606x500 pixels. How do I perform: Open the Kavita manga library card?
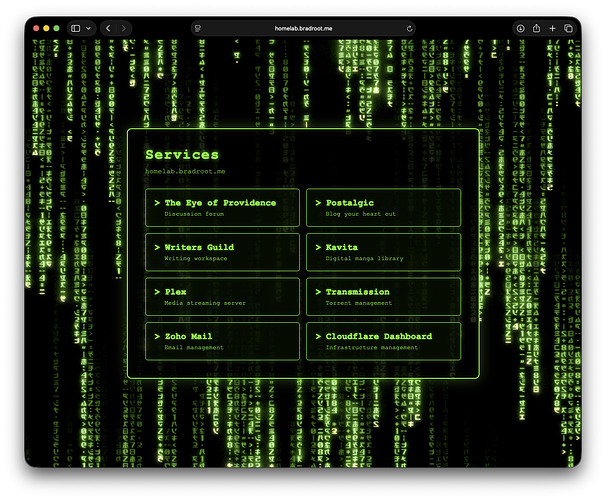click(383, 252)
